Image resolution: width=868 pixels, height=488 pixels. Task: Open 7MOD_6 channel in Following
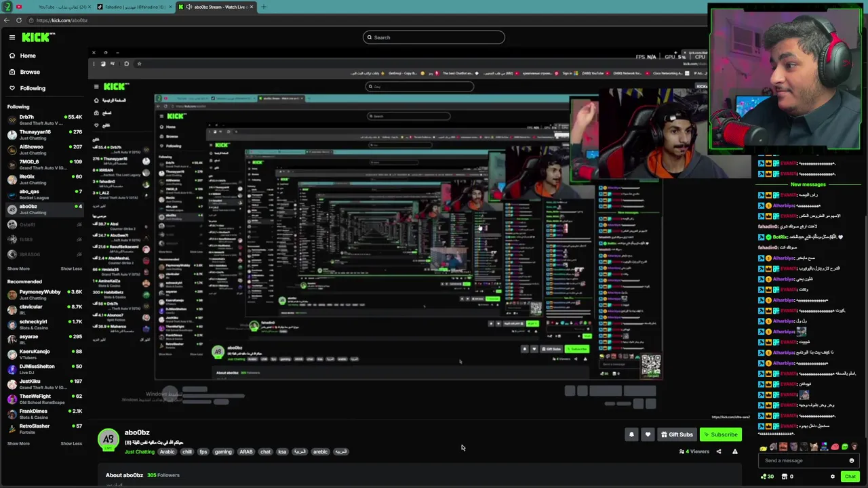43,164
